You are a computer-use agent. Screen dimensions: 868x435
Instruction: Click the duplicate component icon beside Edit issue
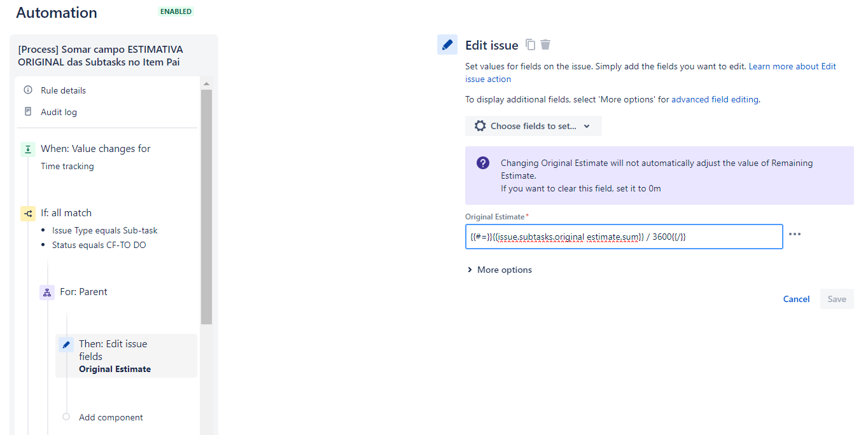(531, 45)
